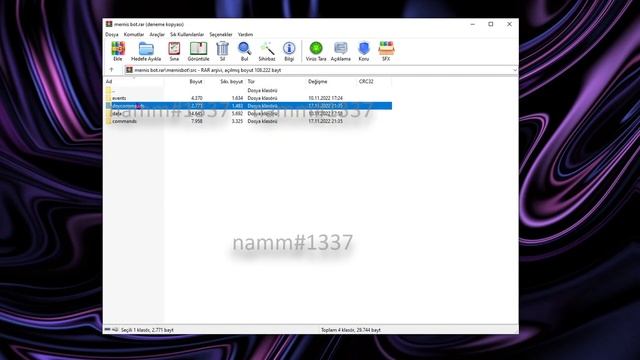Open the Seçenekler menu
Screen dimensions: 640x360
(x=221, y=35)
